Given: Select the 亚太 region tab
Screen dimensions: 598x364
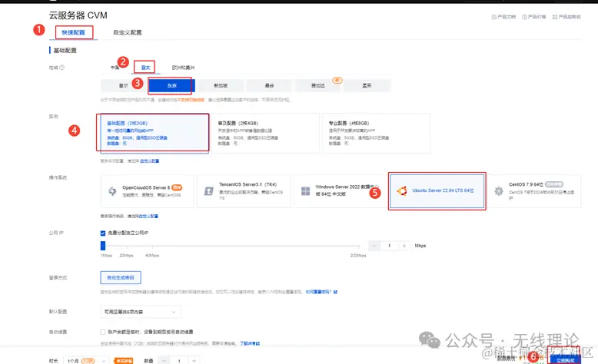Looking at the screenshot, I should click(x=145, y=68).
